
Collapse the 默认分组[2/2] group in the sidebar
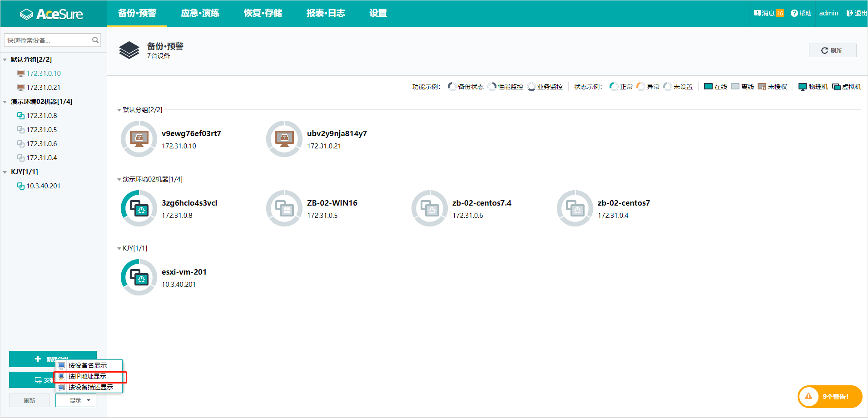pyautogui.click(x=5, y=59)
